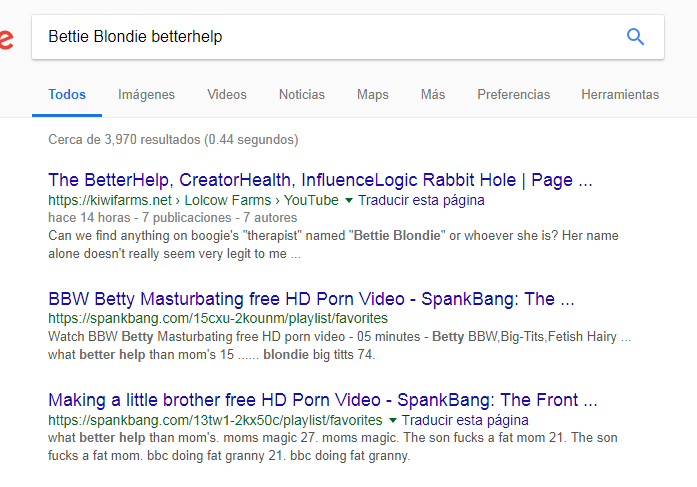Viewport: 697px width, 487px height.
Task: Click the spankbang.com/13tw1-2kx50c URL text
Action: pyautogui.click(x=215, y=420)
